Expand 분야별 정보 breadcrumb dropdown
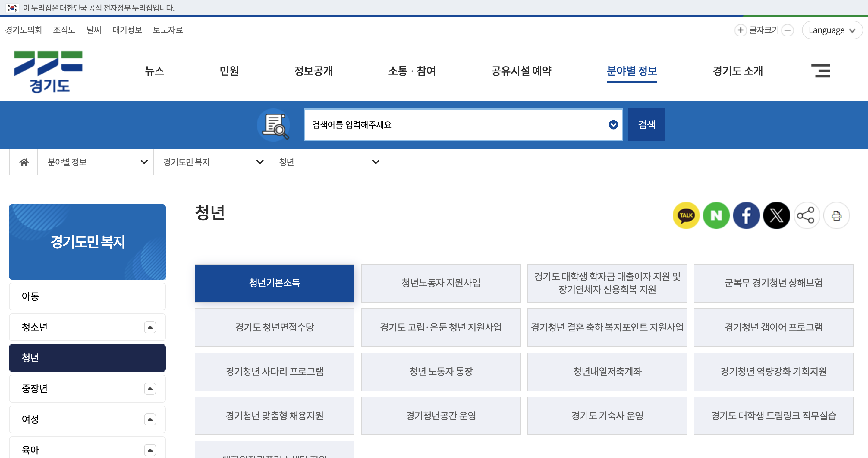 click(x=95, y=162)
